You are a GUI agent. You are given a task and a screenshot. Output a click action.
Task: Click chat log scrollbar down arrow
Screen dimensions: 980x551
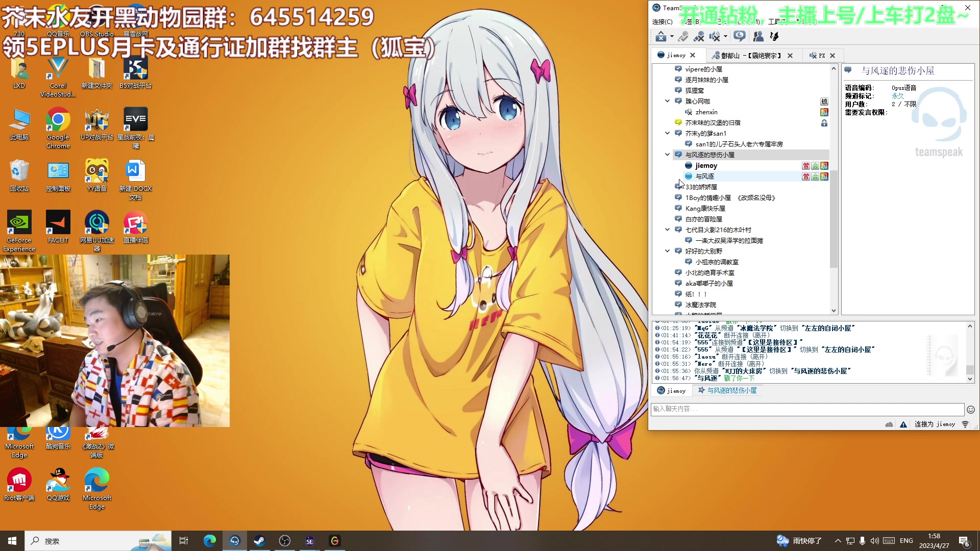[970, 379]
